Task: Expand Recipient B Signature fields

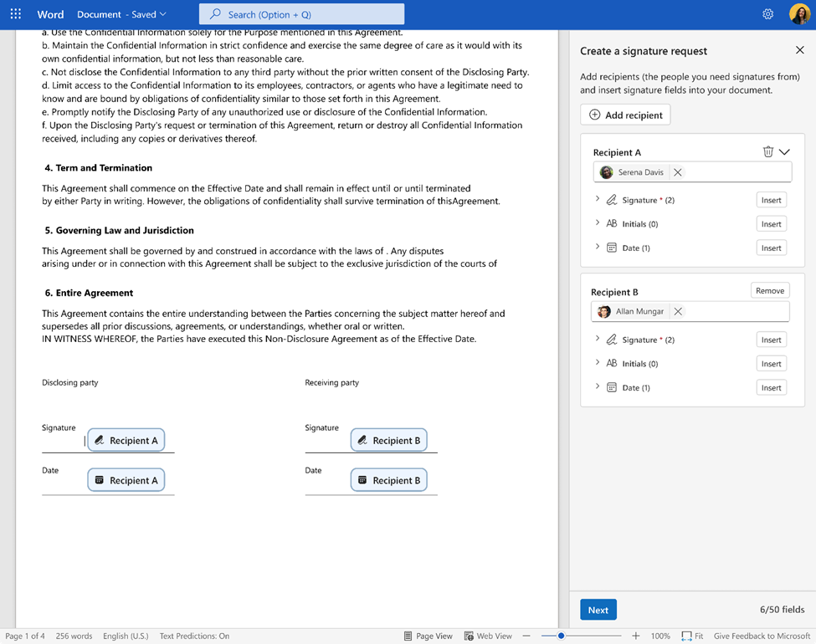Action: point(598,339)
